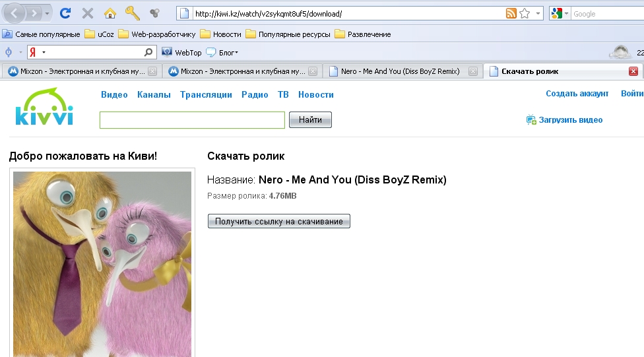This screenshot has width=644, height=357.
Task: Click the kiwi birds welcome image
Action: pos(102,264)
